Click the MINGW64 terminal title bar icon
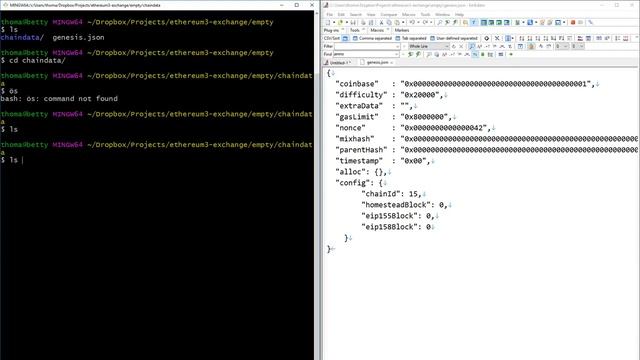The image size is (640, 360). click(5, 5)
